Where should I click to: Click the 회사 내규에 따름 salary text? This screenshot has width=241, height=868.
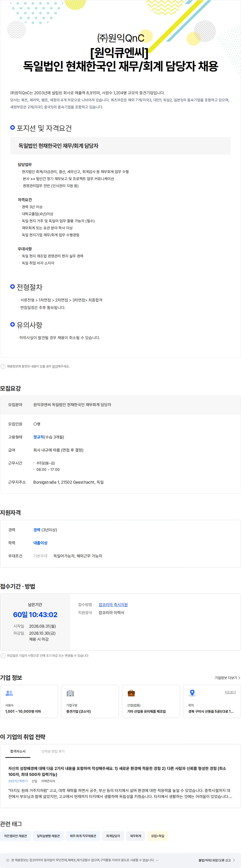click(58, 450)
